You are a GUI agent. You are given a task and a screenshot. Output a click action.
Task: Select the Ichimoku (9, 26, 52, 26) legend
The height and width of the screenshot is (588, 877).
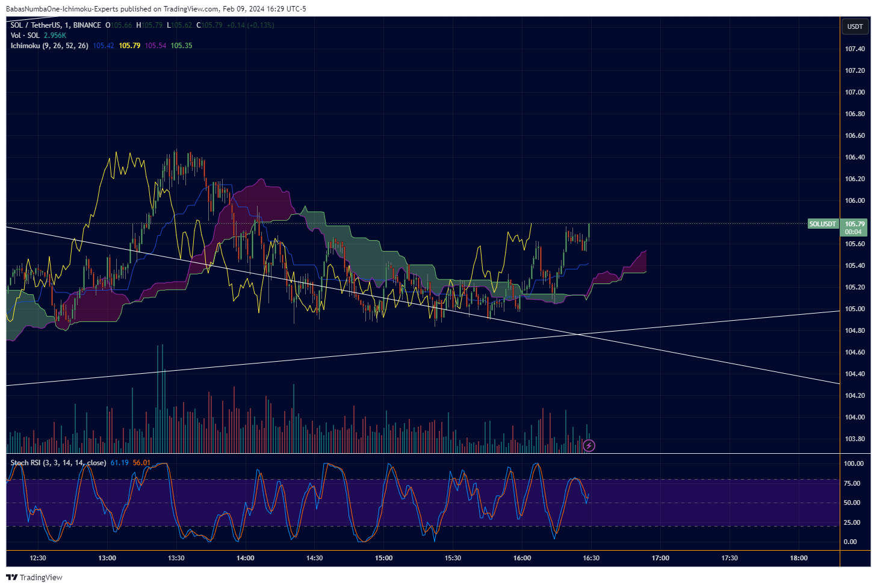click(49, 46)
